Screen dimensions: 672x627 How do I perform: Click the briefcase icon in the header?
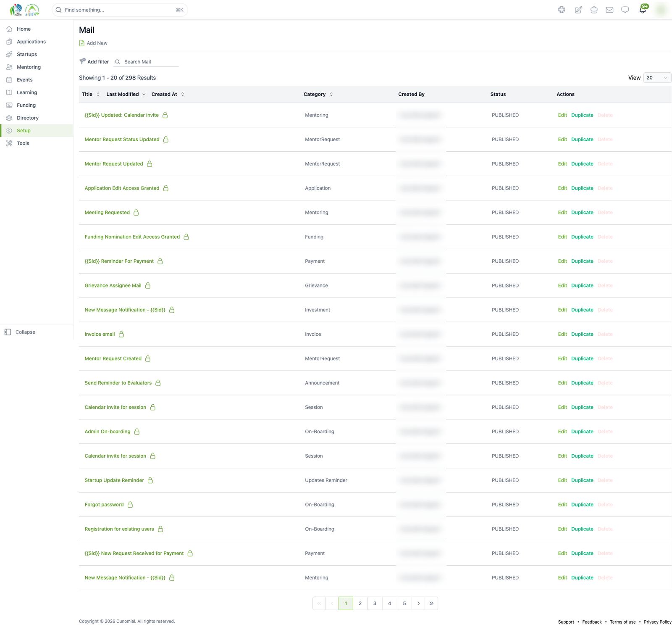click(x=594, y=10)
